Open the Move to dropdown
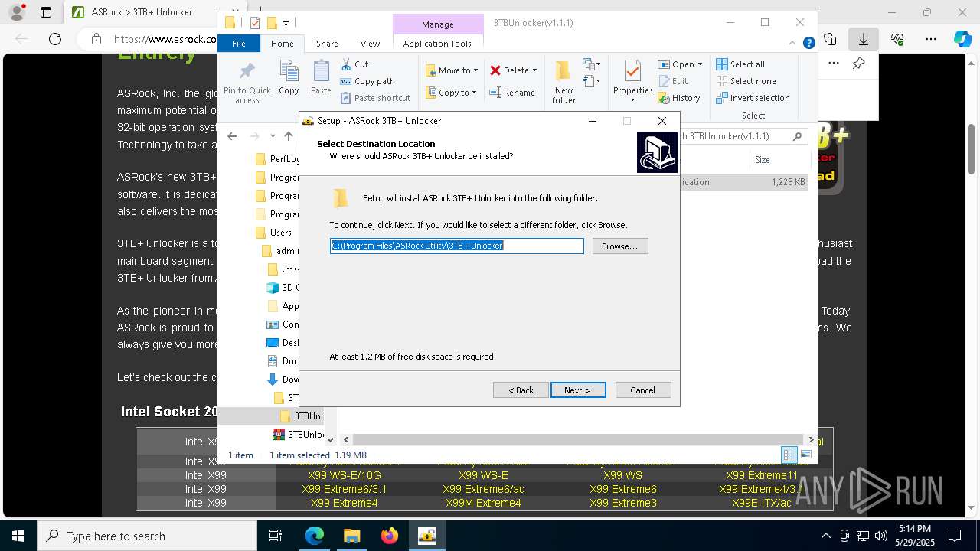 click(x=452, y=70)
